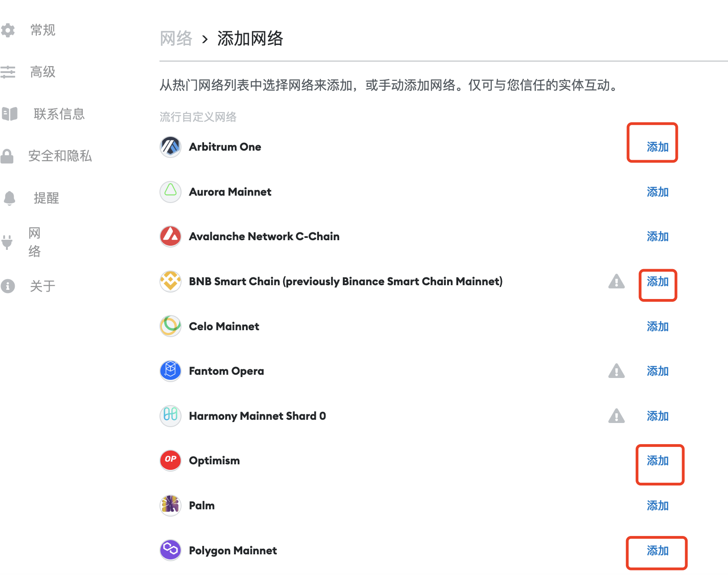Click warning triangle next to Harmony Mainnet

[x=616, y=416]
